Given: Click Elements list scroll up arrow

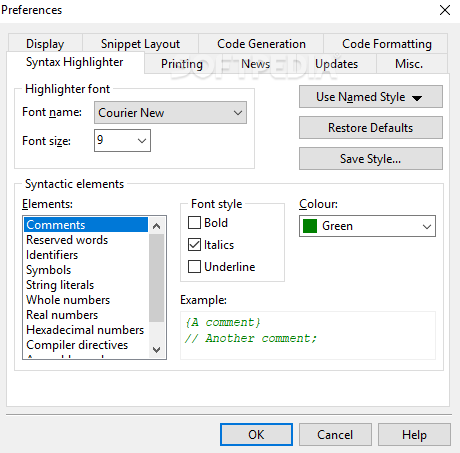Looking at the screenshot, I should pos(156,226).
